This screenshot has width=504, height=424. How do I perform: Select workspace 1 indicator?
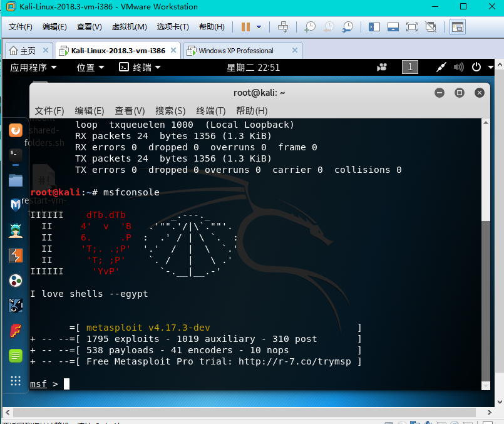pyautogui.click(x=410, y=67)
